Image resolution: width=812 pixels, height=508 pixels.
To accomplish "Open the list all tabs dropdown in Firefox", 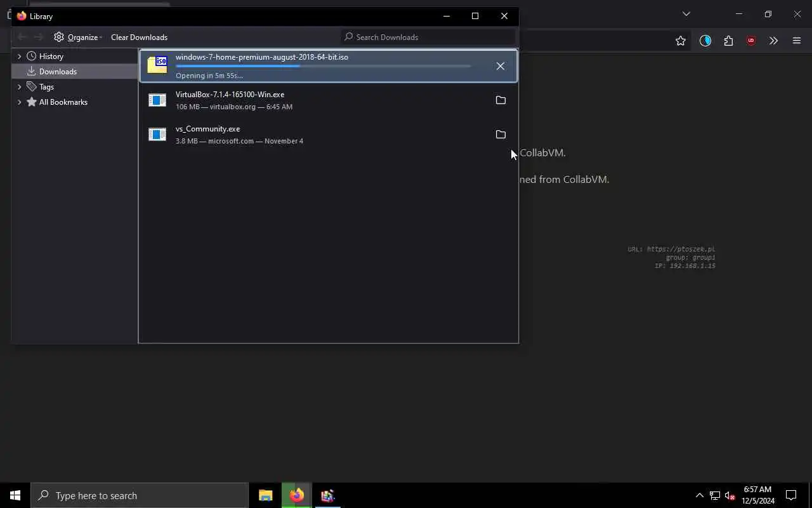I will [x=686, y=13].
